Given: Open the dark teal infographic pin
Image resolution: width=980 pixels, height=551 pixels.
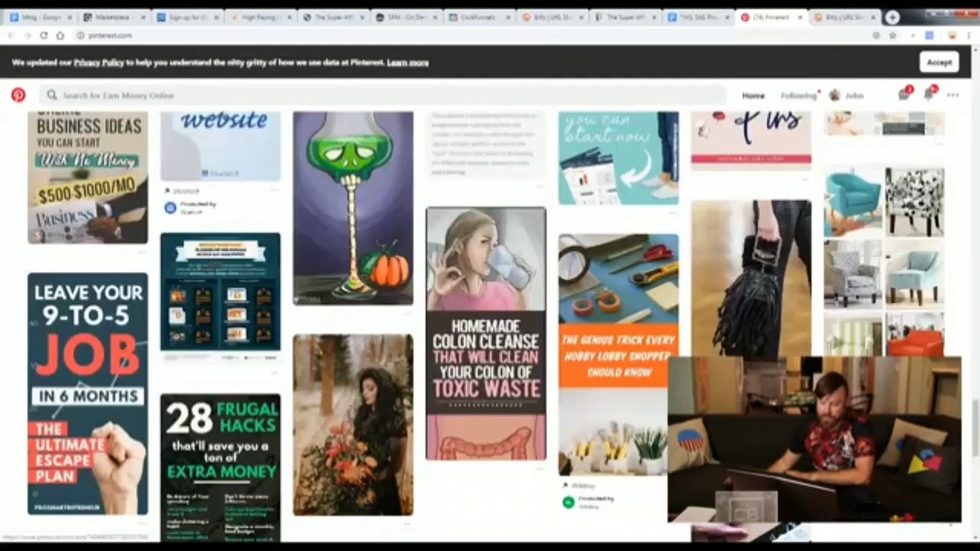Looking at the screenshot, I should click(x=220, y=292).
